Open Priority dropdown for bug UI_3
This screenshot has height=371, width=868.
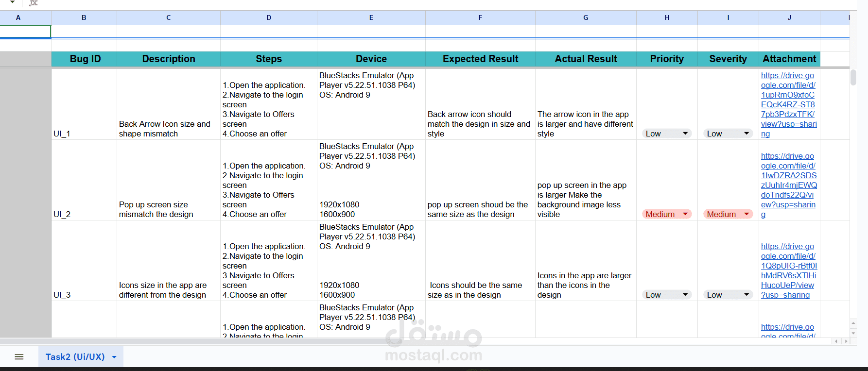pyautogui.click(x=667, y=295)
